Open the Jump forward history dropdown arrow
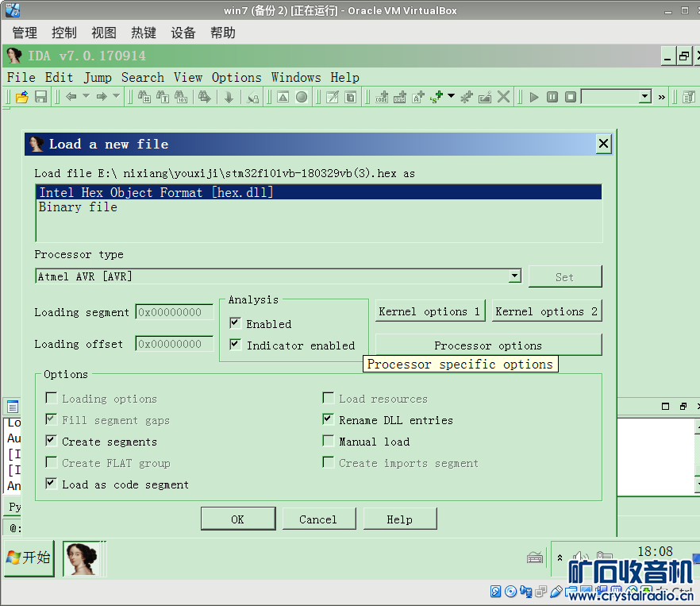700x606 pixels. pyautogui.click(x=116, y=96)
